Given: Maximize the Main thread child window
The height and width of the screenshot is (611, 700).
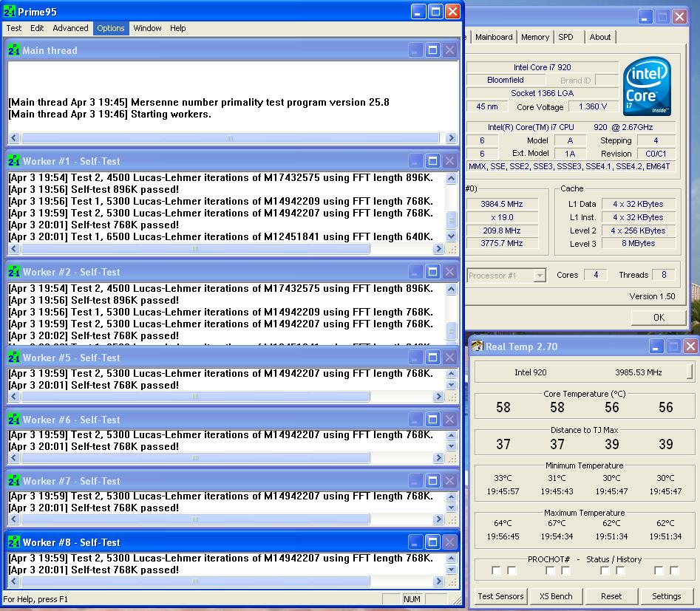Looking at the screenshot, I should [x=432, y=50].
